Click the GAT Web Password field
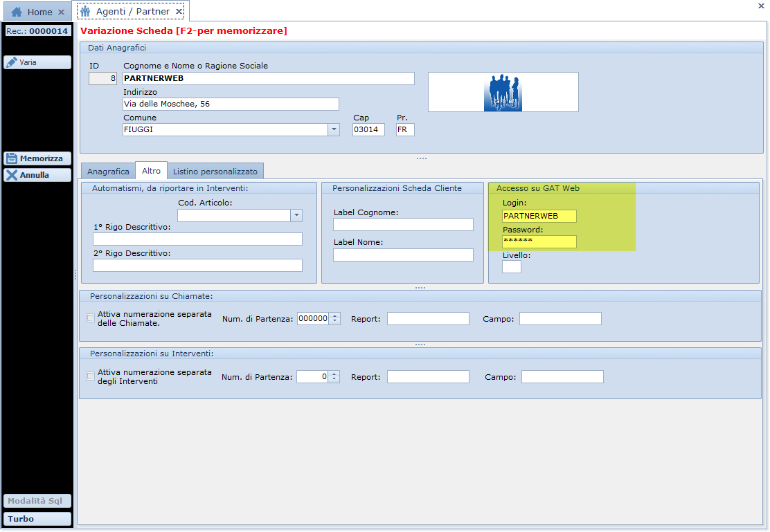The image size is (770, 532). tap(539, 241)
